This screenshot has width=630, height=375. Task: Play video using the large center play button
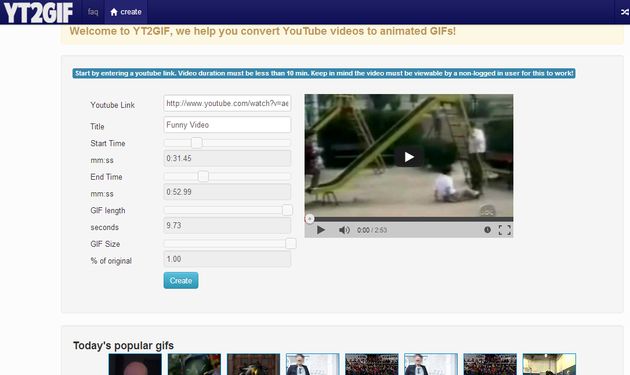tap(409, 157)
